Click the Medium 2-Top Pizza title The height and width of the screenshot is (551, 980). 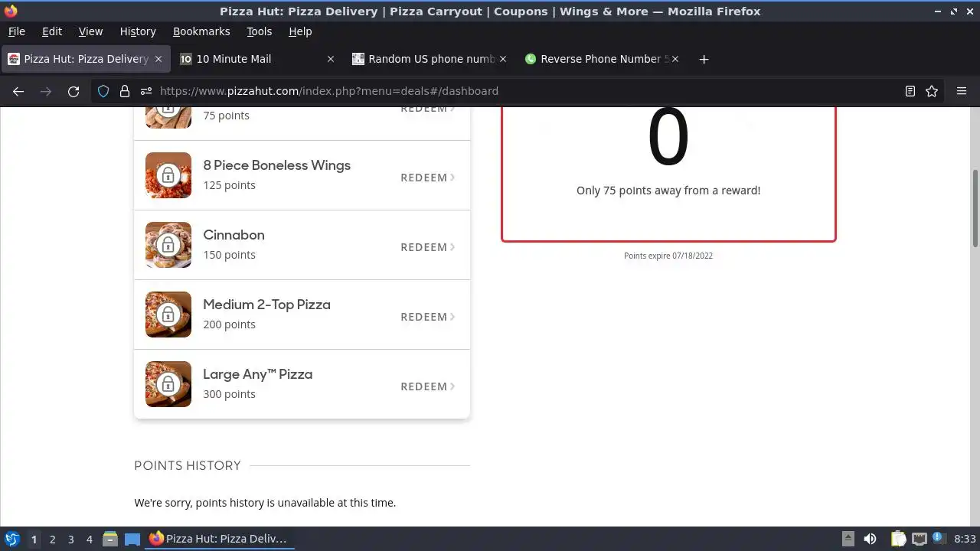coord(266,305)
